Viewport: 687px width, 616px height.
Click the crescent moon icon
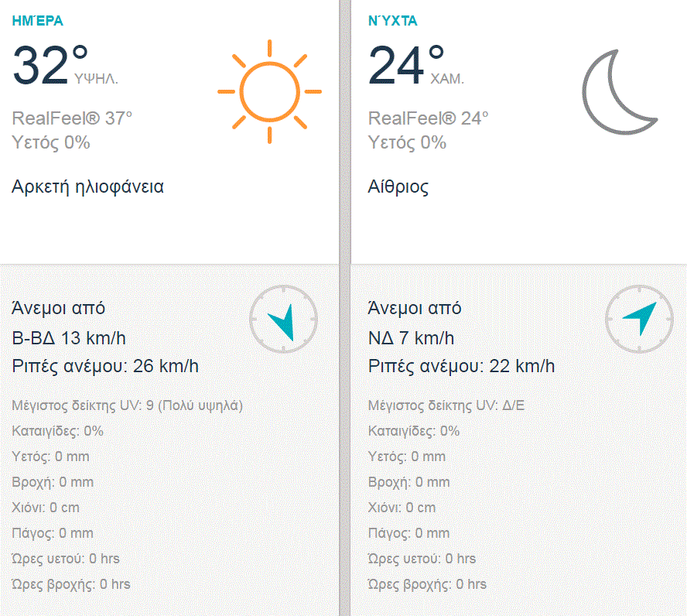tap(619, 91)
